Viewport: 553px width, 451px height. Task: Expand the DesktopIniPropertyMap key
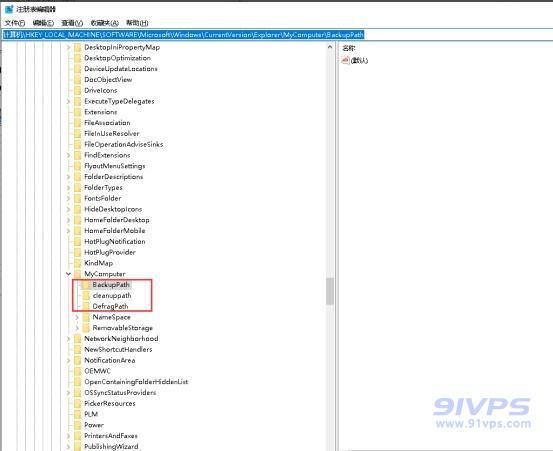68,47
